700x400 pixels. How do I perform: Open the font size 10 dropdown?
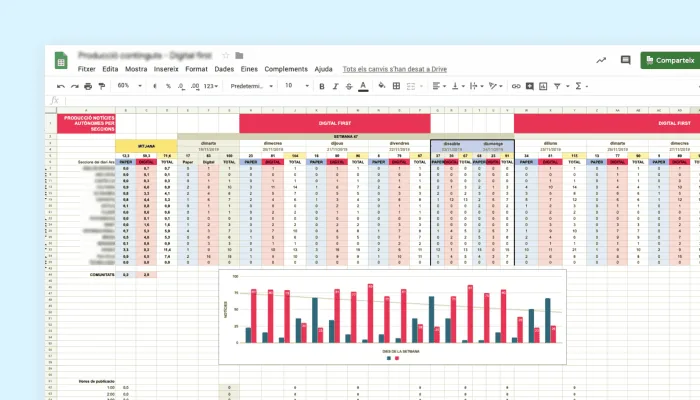tap(297, 86)
